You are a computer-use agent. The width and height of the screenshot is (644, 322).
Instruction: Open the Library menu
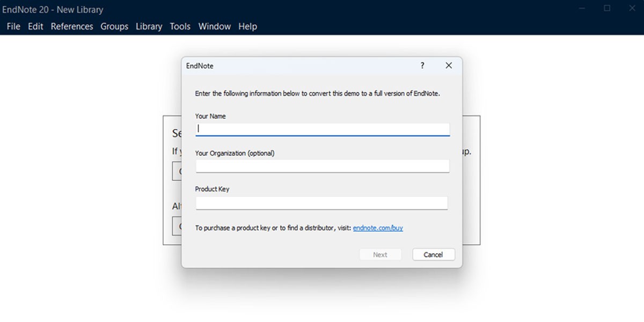tap(149, 26)
